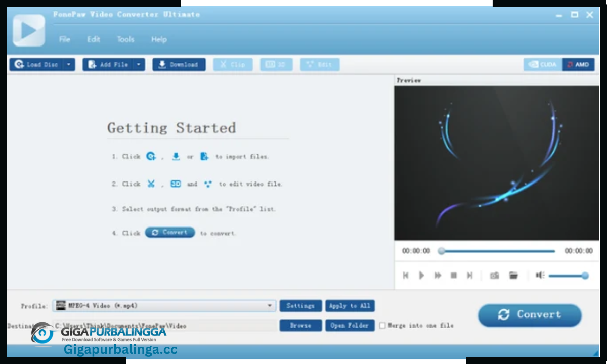
Task: Click the fast forward button in Preview
Action: (438, 275)
